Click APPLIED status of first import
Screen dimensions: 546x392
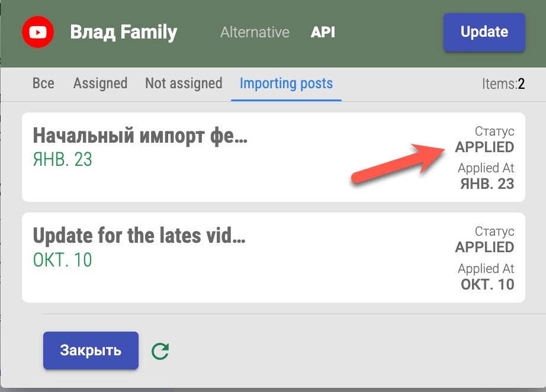point(484,147)
